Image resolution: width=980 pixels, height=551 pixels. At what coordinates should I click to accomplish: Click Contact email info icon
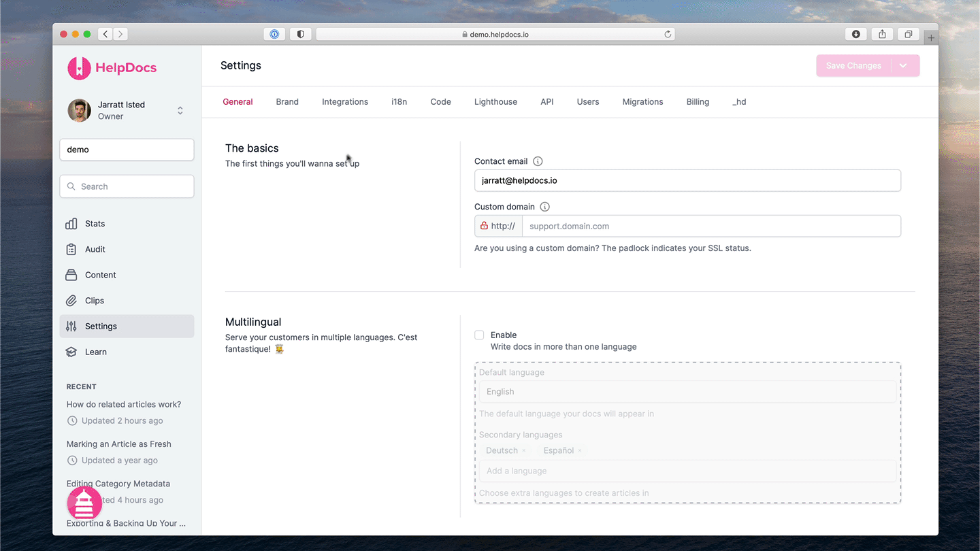(538, 161)
